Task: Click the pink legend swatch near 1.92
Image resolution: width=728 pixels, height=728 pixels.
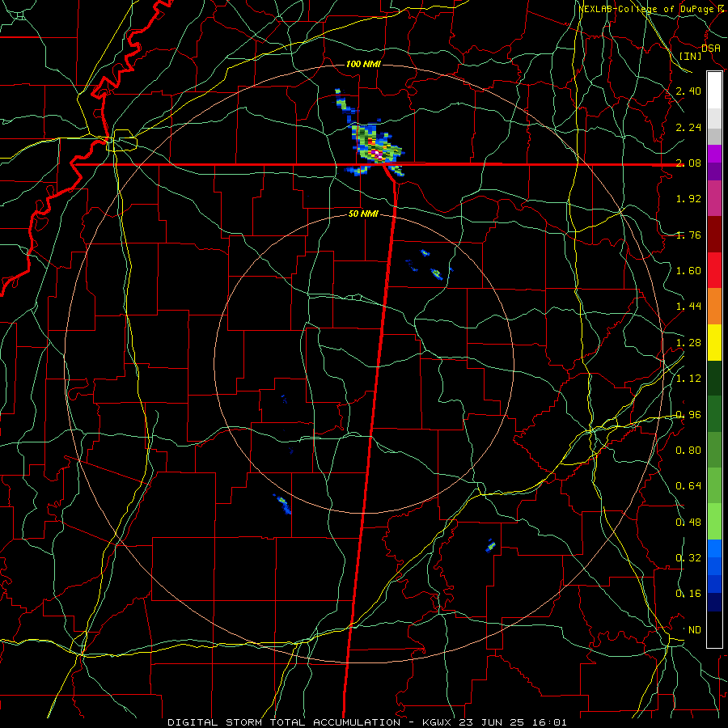Action: pyautogui.click(x=714, y=198)
